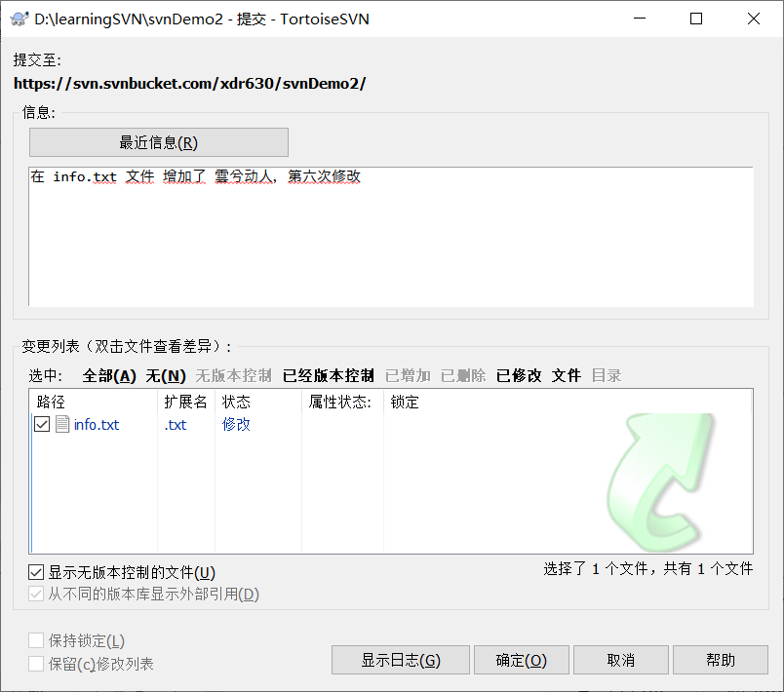Open help via the 帮助 button
The height and width of the screenshot is (692, 784).
(721, 660)
